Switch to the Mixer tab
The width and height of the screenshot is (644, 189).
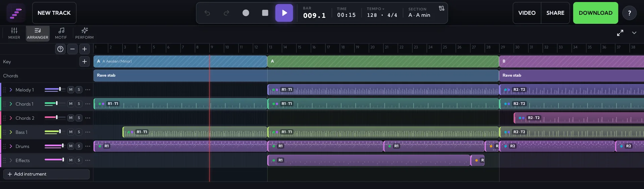tap(14, 33)
